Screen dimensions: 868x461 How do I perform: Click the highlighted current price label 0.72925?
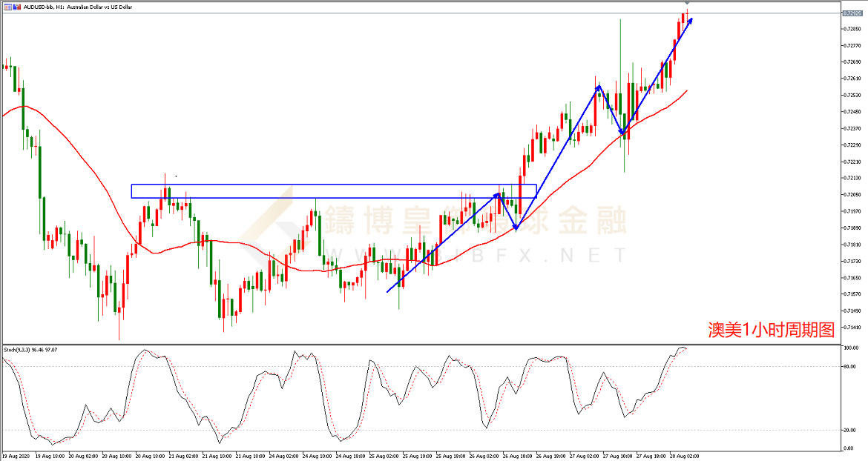(852, 13)
